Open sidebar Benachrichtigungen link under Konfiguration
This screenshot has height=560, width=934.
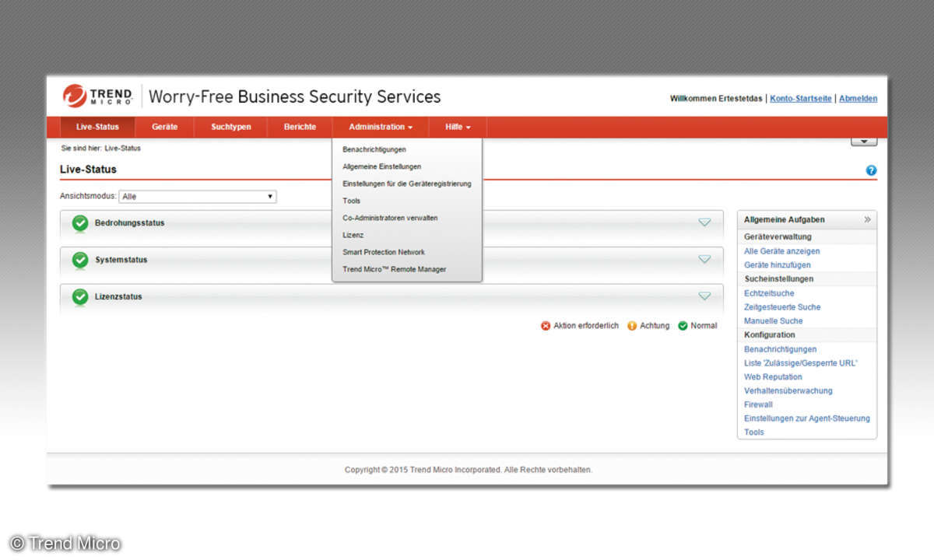click(780, 349)
